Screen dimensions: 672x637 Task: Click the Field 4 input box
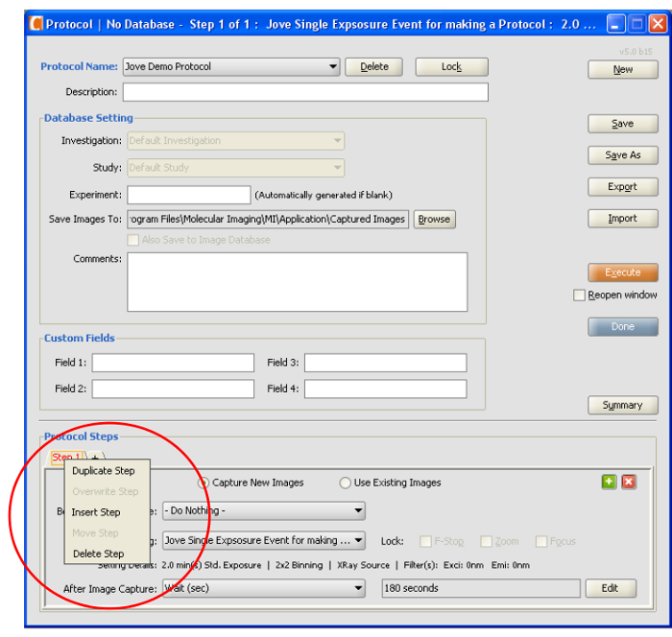tap(386, 389)
